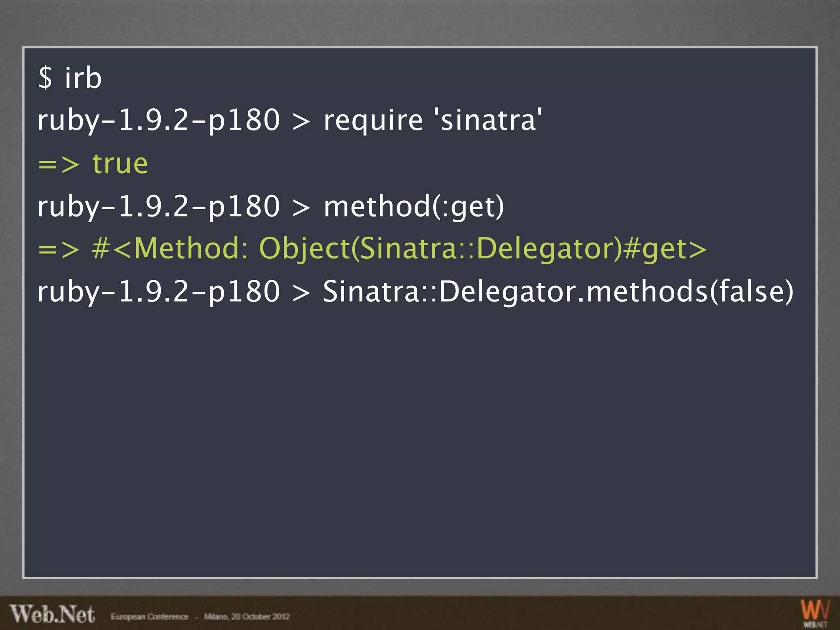Click the '=> true' output line

click(x=93, y=164)
